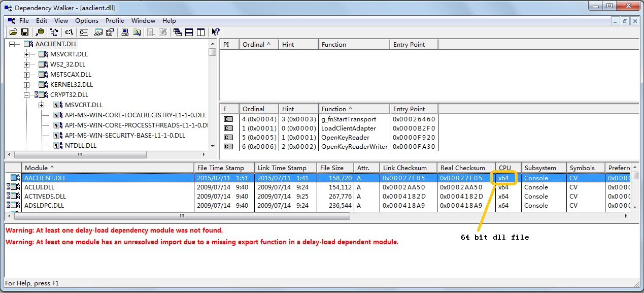
Task: Click tree pane horizontal scrollbar thumb
Action: coord(80,155)
